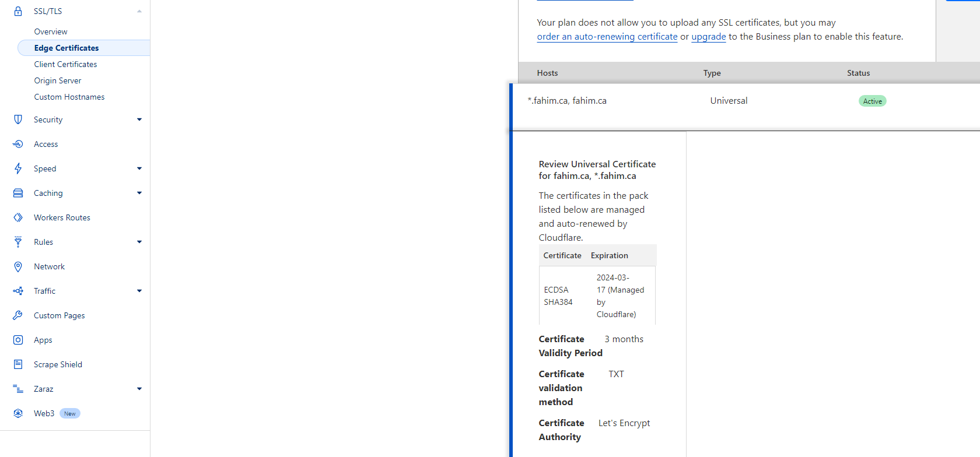980x457 pixels.
Task: Click the Caching storage icon
Action: tap(18, 193)
